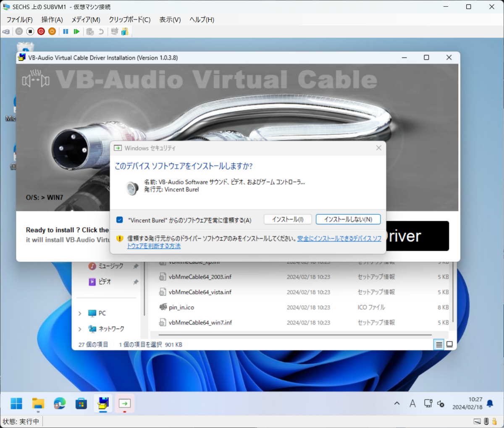Open the ファイル(F) menu
This screenshot has height=428, width=504.
point(20,20)
